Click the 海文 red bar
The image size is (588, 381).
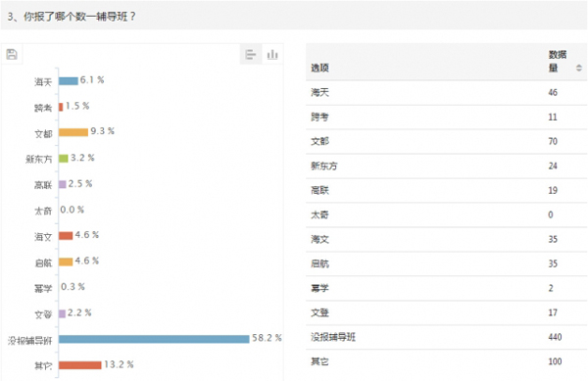(x=66, y=236)
